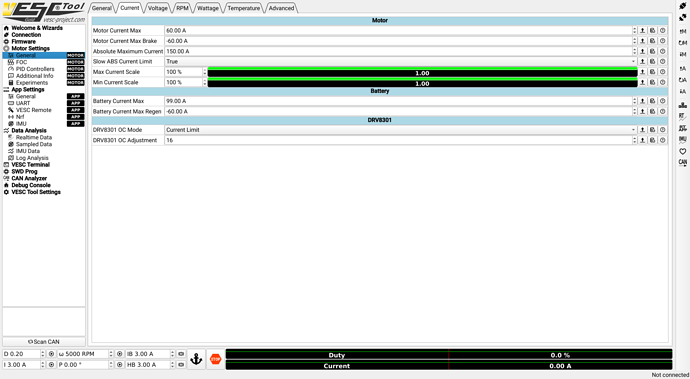
Task: Click IB 3.00 A spinner arrows
Action: (x=172, y=354)
